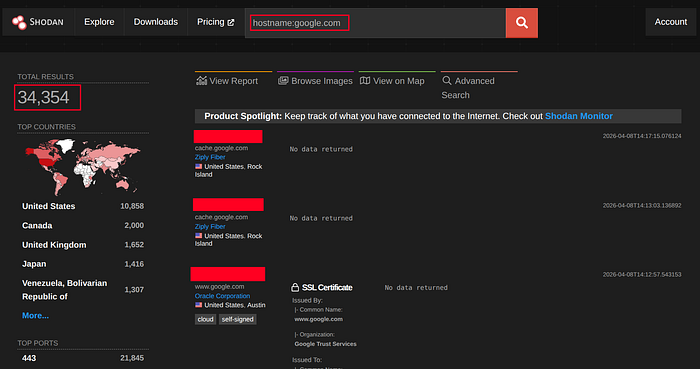The image size is (700, 369).
Task: Click the TOP PORTS heading
Action: (x=38, y=343)
